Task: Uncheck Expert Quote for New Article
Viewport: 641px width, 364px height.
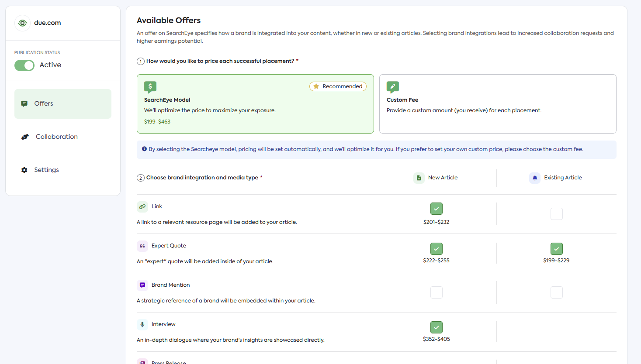Action: point(437,249)
